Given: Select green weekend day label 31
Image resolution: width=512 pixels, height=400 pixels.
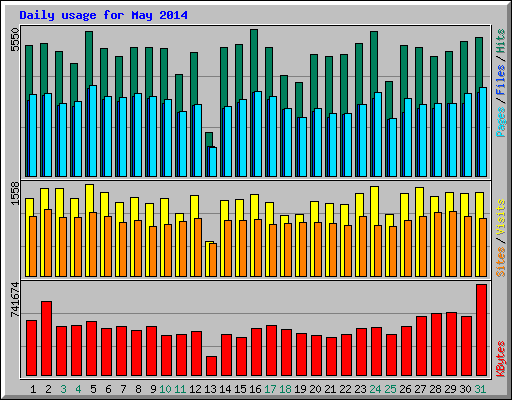Looking at the screenshot, I should [x=480, y=389].
